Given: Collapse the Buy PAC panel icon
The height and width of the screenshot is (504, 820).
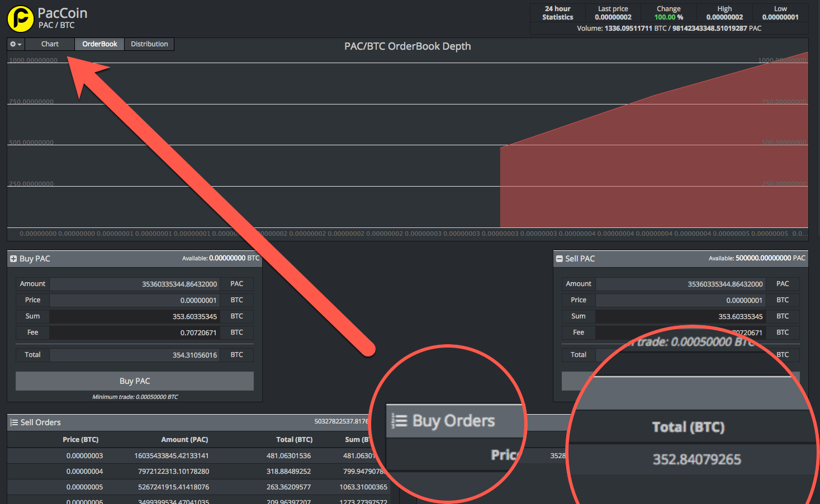Looking at the screenshot, I should pyautogui.click(x=13, y=259).
